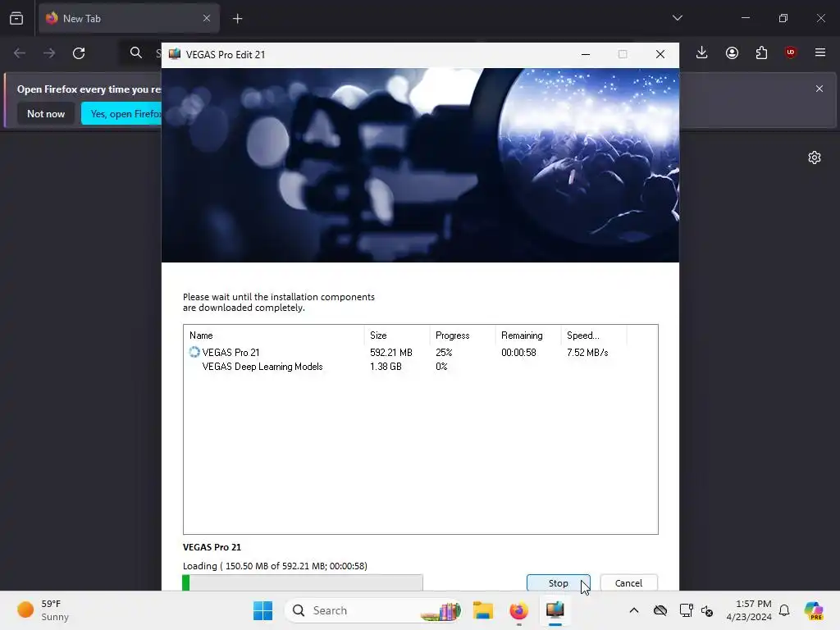Image resolution: width=840 pixels, height=630 pixels.
Task: Click Not now in the Firefox prompt
Action: [x=46, y=113]
